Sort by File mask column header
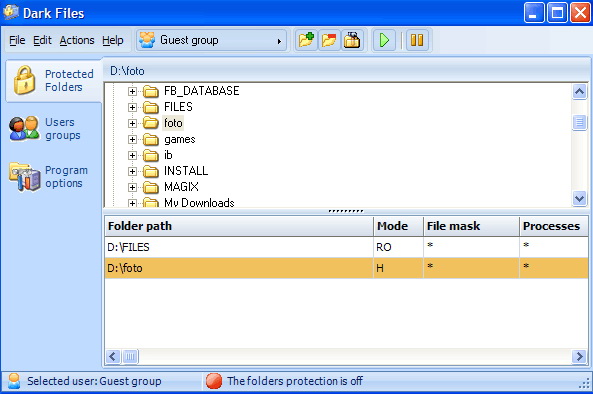This screenshot has width=593, height=394. [471, 226]
